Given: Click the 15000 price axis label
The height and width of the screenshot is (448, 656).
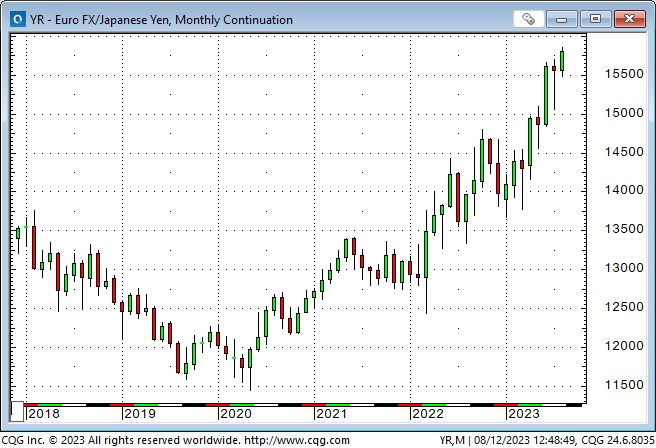Looking at the screenshot, I should 624,113.
